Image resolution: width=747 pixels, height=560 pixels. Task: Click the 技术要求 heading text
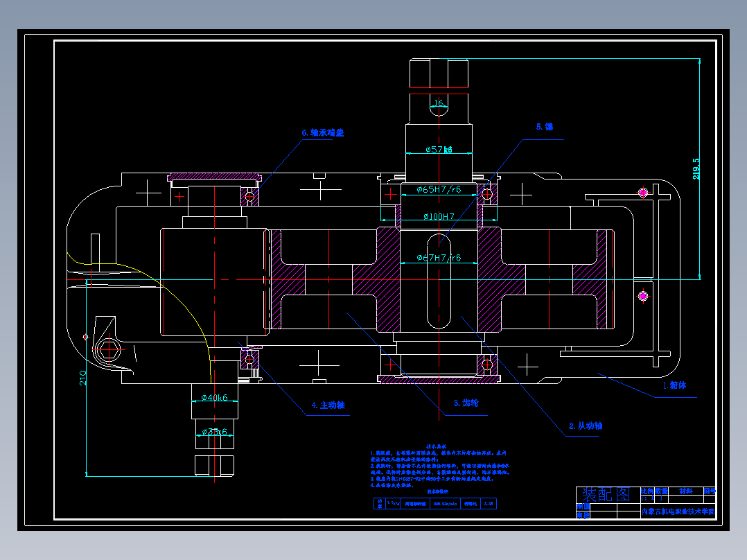437,446
